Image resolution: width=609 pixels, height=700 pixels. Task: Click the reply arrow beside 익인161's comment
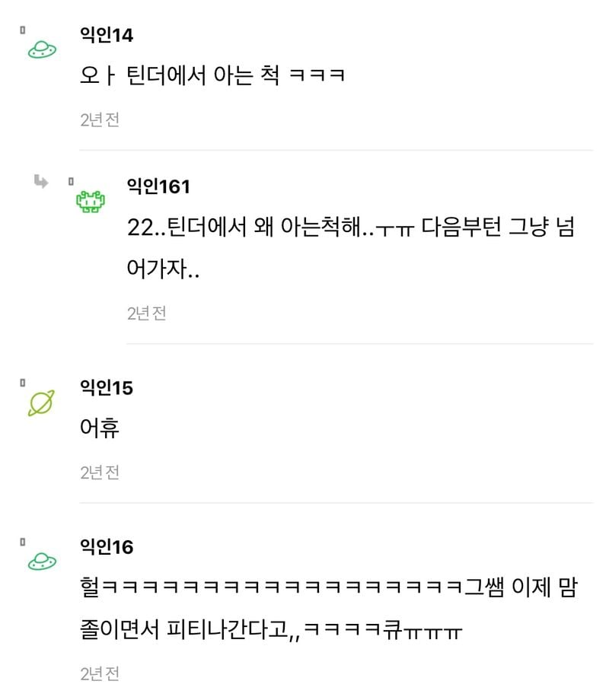coord(40,181)
